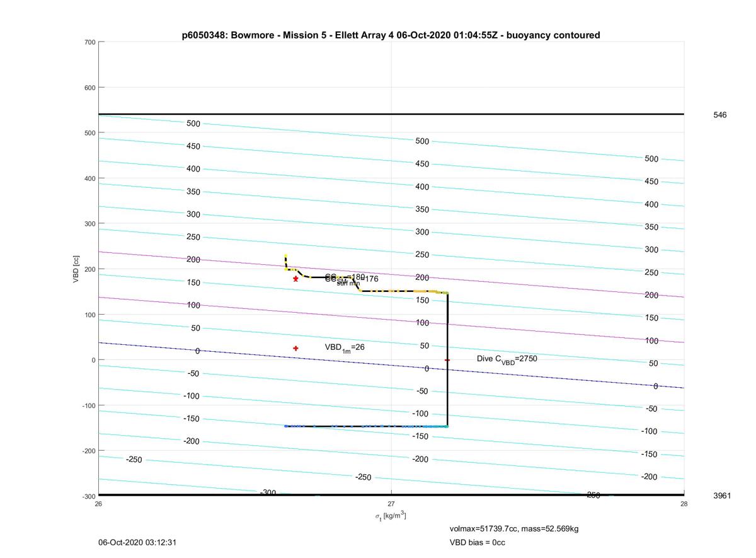Image resolution: width=756 pixels, height=558 pixels.
Task: Click the 'Dive C VBD=2750' annotation
Action: tap(507, 359)
